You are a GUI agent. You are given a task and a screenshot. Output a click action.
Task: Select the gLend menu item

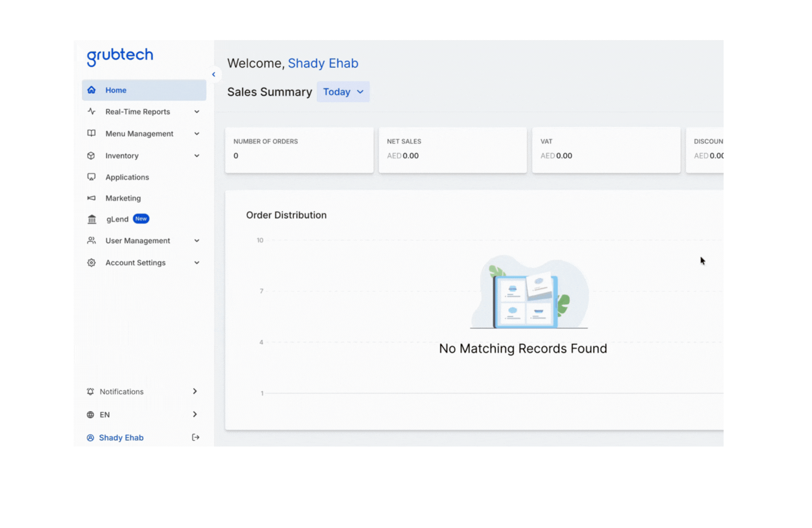(118, 219)
